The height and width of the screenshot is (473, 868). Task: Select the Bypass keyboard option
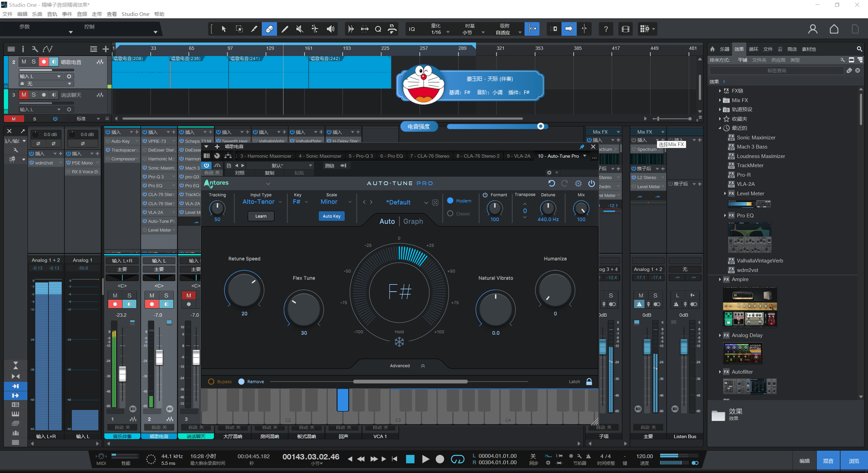click(211, 381)
